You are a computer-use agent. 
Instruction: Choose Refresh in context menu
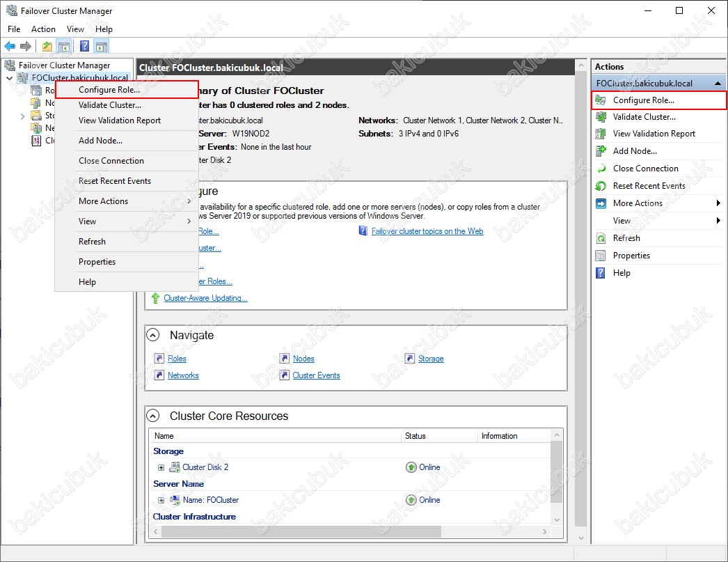(127, 242)
